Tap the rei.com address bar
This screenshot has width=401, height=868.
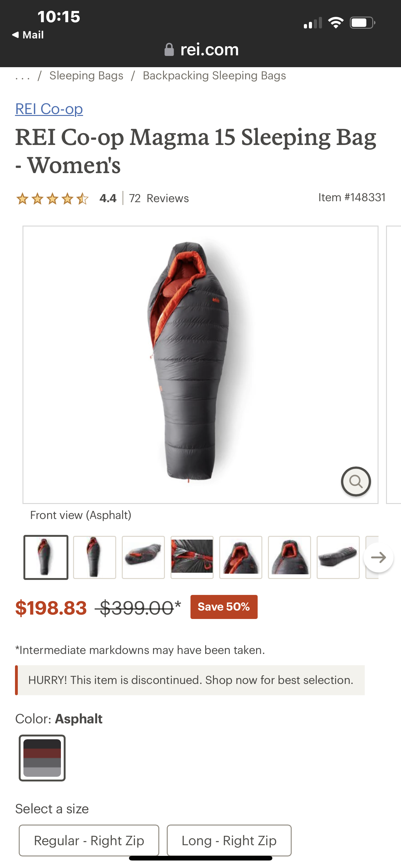pyautogui.click(x=201, y=50)
